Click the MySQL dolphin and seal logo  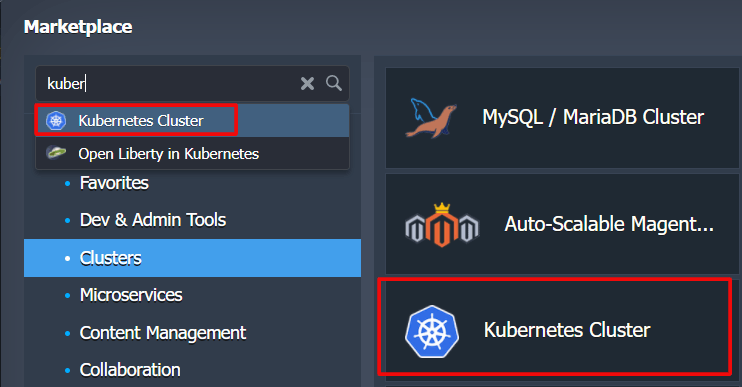click(x=431, y=118)
